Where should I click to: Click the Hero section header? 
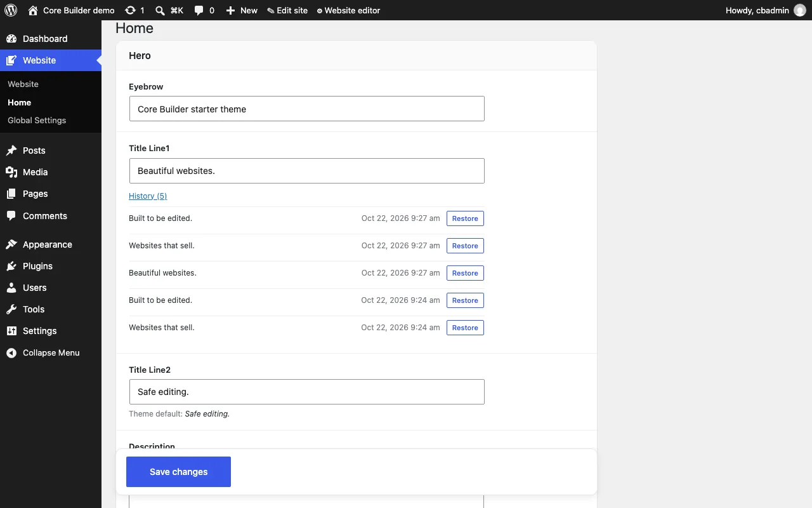tap(357, 55)
